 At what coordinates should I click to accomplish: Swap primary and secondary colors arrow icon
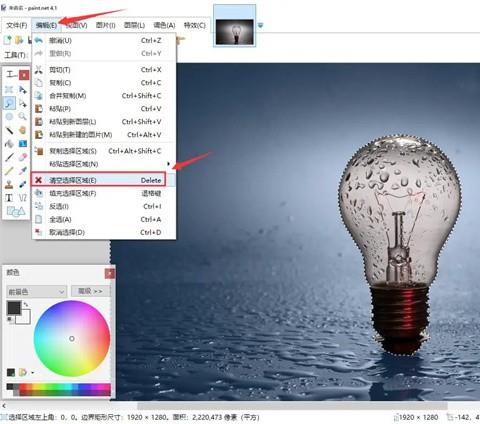click(x=26, y=304)
